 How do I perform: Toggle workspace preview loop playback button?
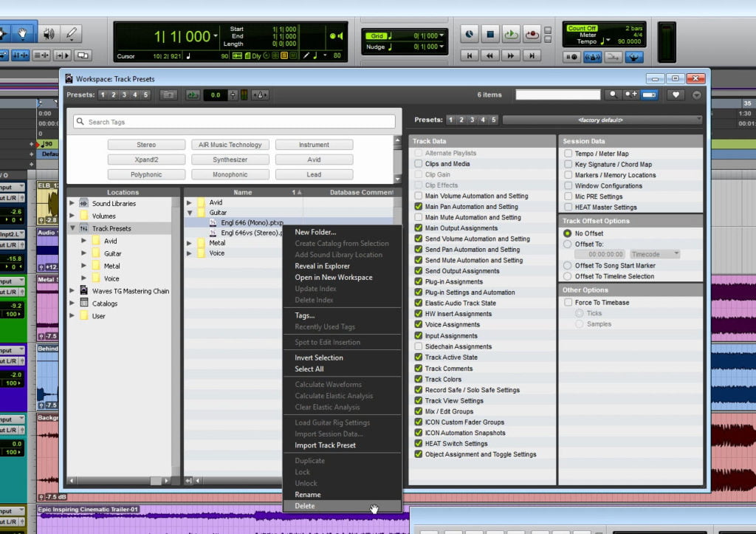pos(193,95)
